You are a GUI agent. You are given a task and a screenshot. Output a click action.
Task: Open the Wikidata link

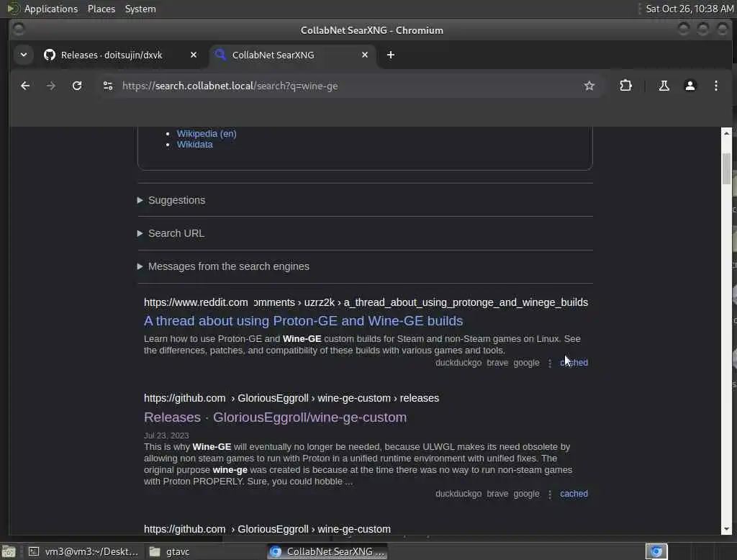point(194,145)
